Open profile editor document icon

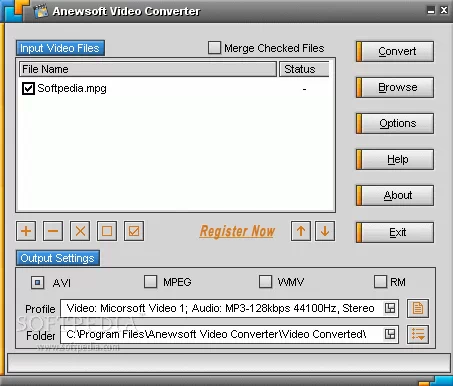[418, 308]
